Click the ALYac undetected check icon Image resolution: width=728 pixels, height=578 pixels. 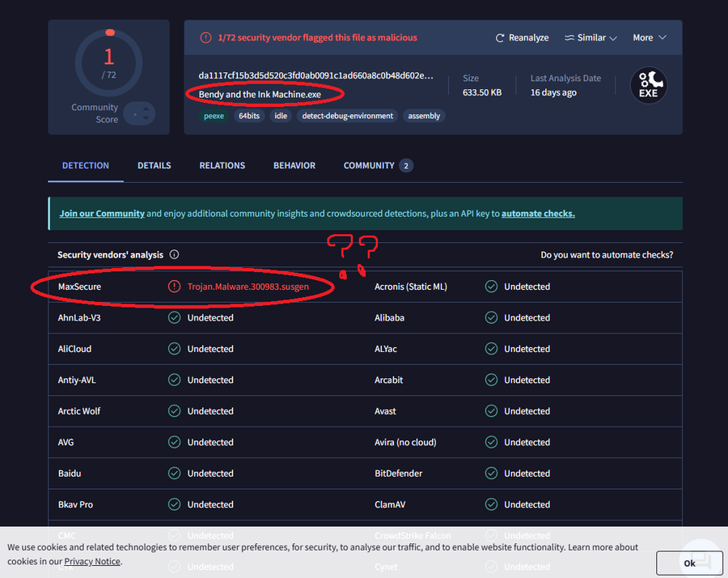coord(491,349)
